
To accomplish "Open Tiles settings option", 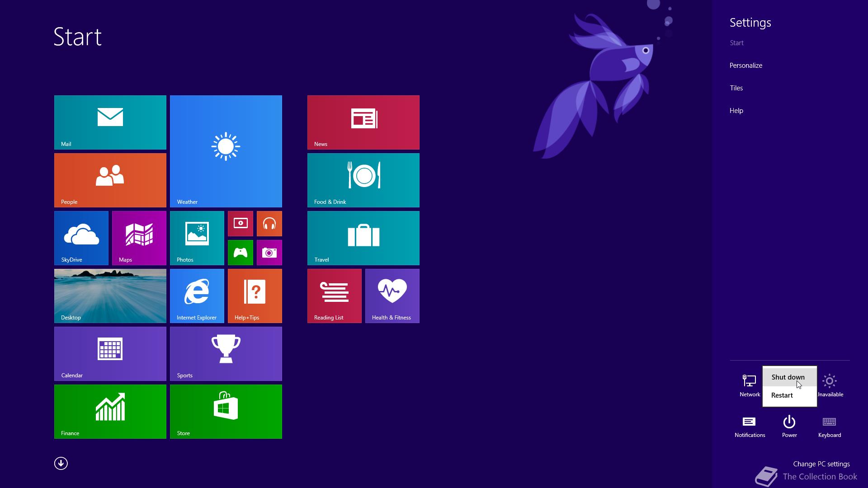I will [x=736, y=88].
